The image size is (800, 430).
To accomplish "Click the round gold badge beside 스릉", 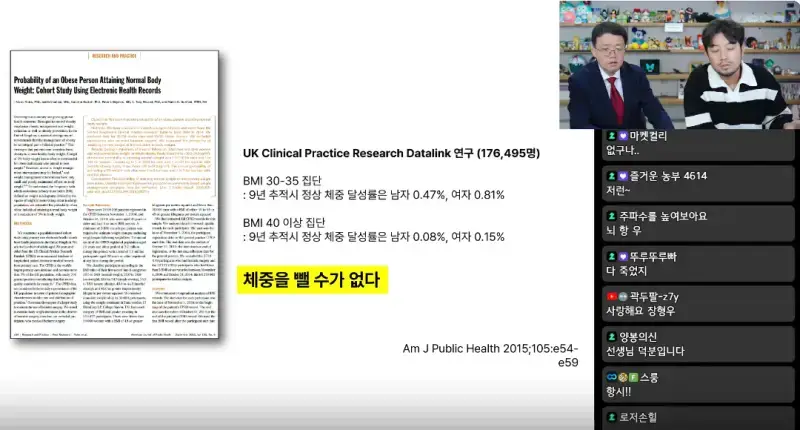I will (622, 377).
